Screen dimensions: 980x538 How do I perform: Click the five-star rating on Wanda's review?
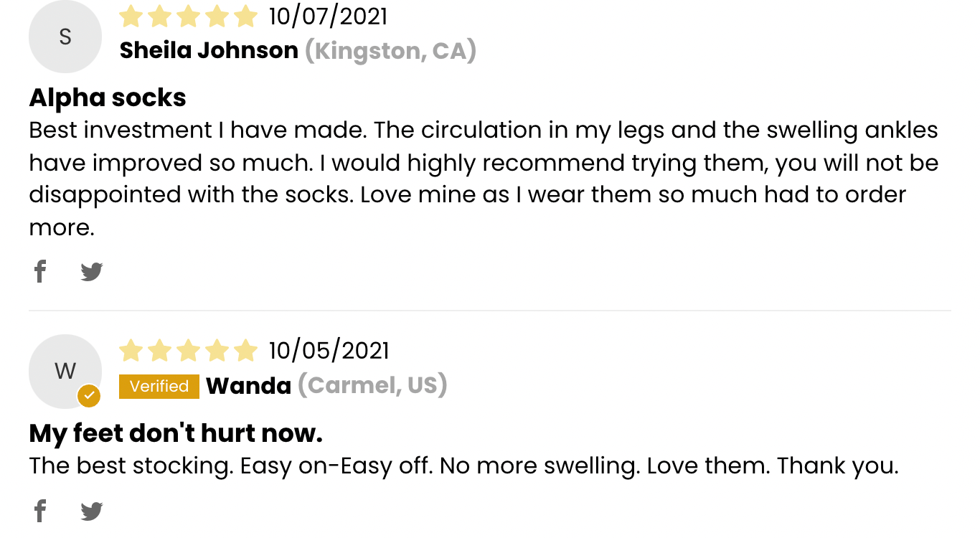(x=188, y=351)
